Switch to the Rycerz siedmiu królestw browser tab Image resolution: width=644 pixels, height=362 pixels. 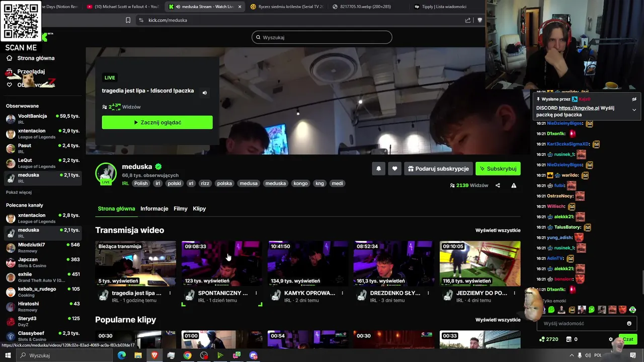(x=287, y=7)
